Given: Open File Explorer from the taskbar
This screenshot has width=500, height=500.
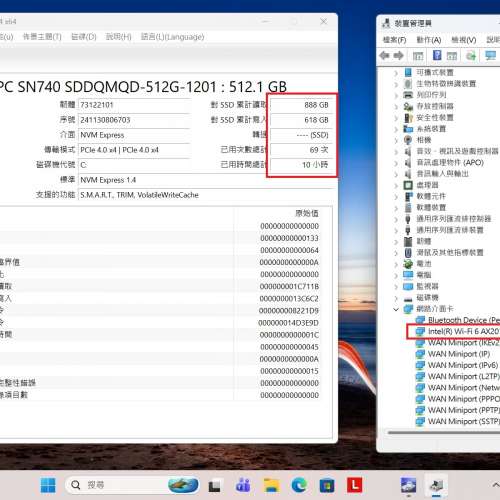Looking at the screenshot, I should [x=271, y=485].
